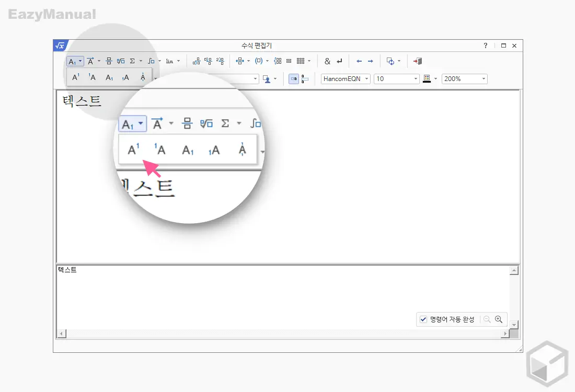Click the horizontal scrollbar right arrow
575x392 pixels.
[x=505, y=333]
